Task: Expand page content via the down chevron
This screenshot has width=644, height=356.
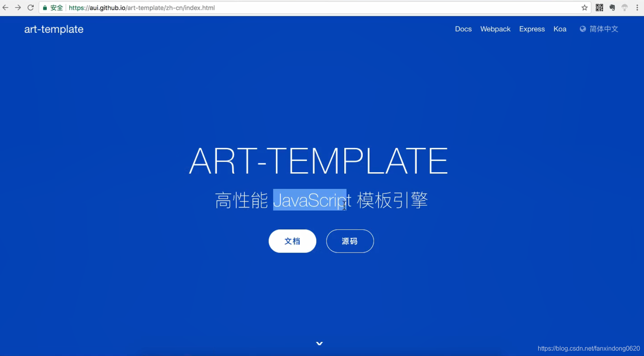Action: tap(319, 343)
